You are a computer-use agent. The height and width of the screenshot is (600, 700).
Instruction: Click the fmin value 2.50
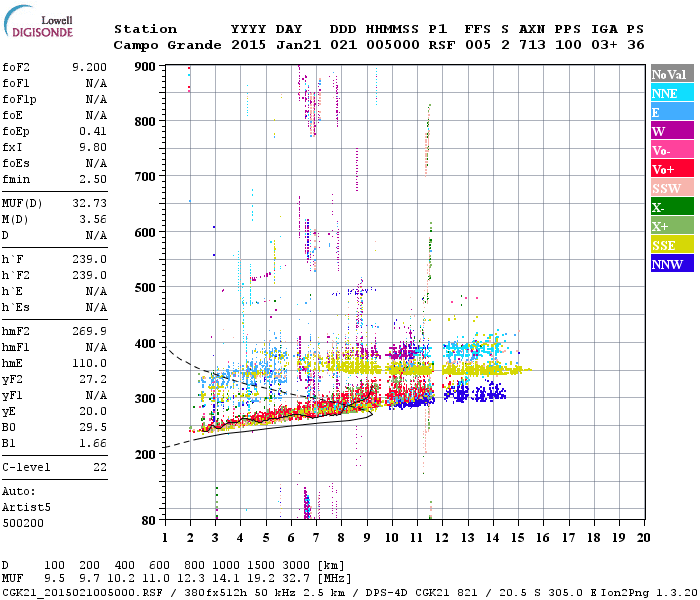[93, 179]
